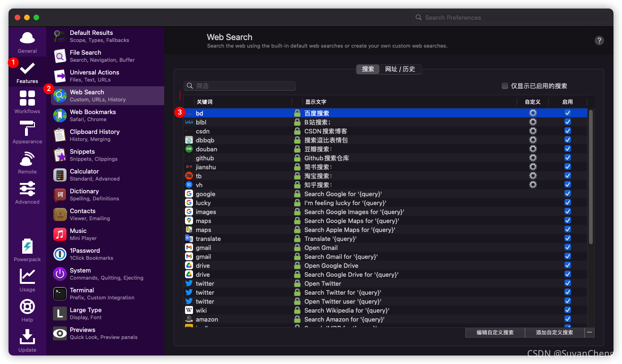Toggle enabled checkbox for lucky row
Screen dimensions: 622x364
(568, 203)
